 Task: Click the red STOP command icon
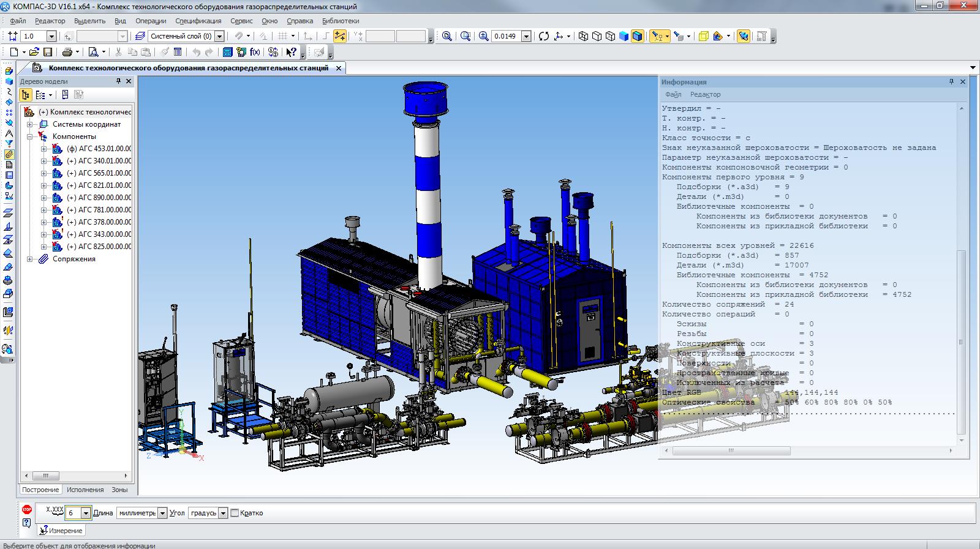coord(26,509)
